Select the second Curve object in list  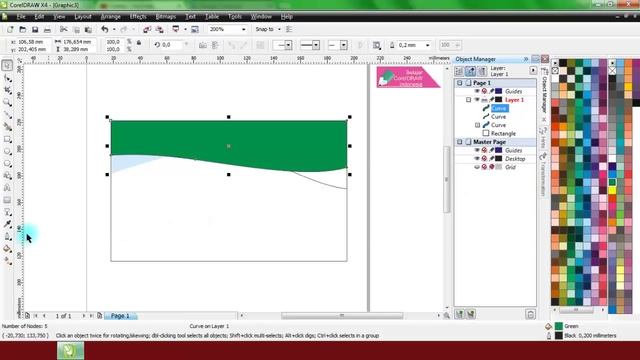pos(498,117)
